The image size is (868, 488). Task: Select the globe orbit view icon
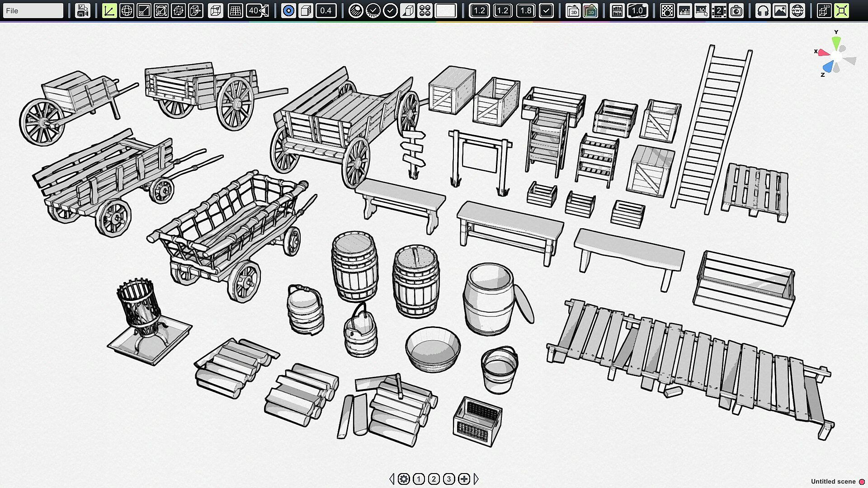(127, 10)
